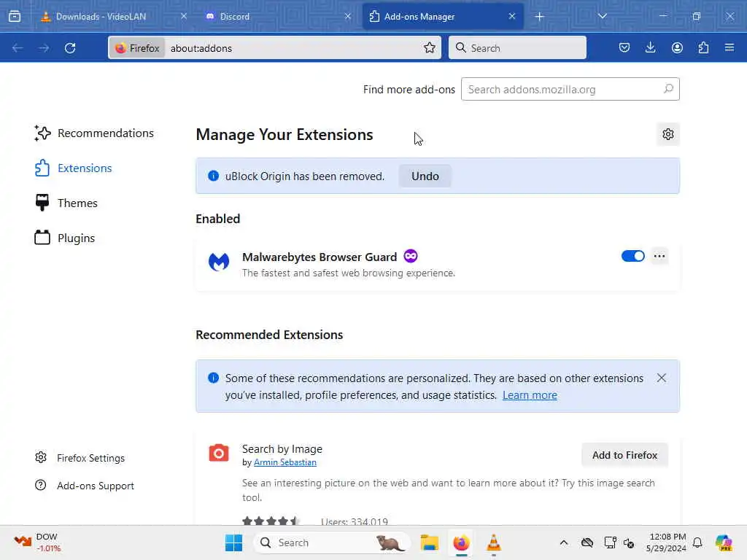Add Search by Image to Firefox

(x=624, y=455)
